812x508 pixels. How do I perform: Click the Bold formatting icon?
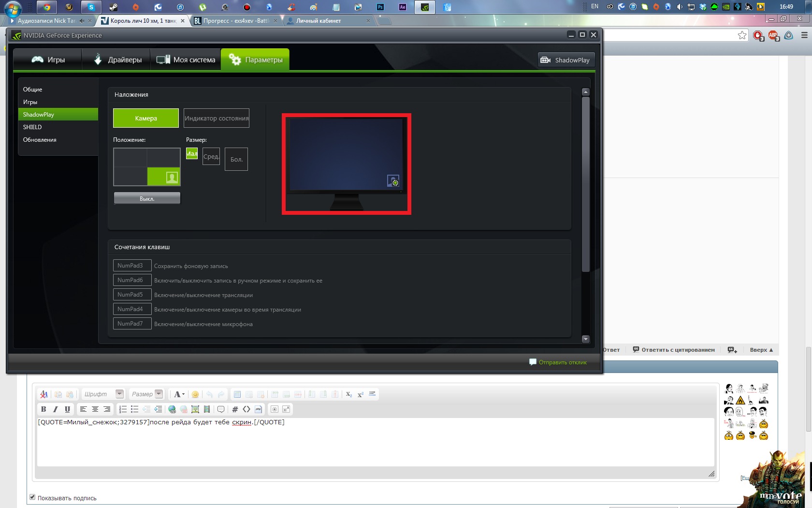tap(43, 409)
